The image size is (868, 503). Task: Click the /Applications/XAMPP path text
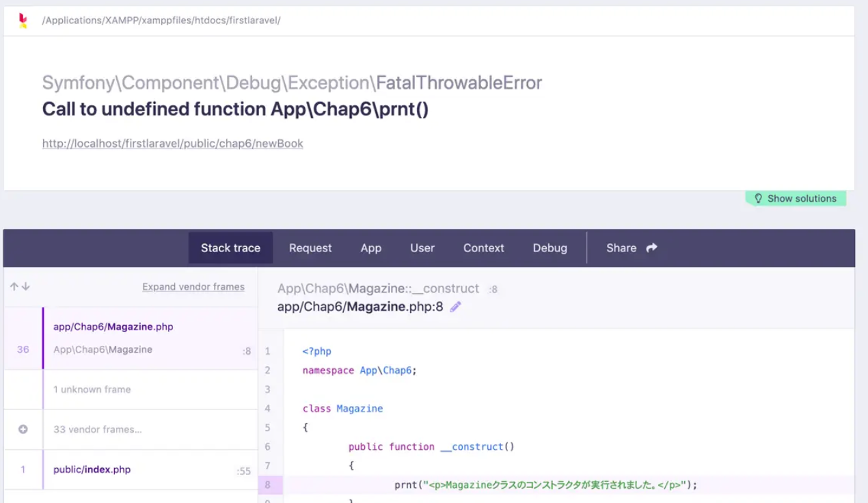161,21
